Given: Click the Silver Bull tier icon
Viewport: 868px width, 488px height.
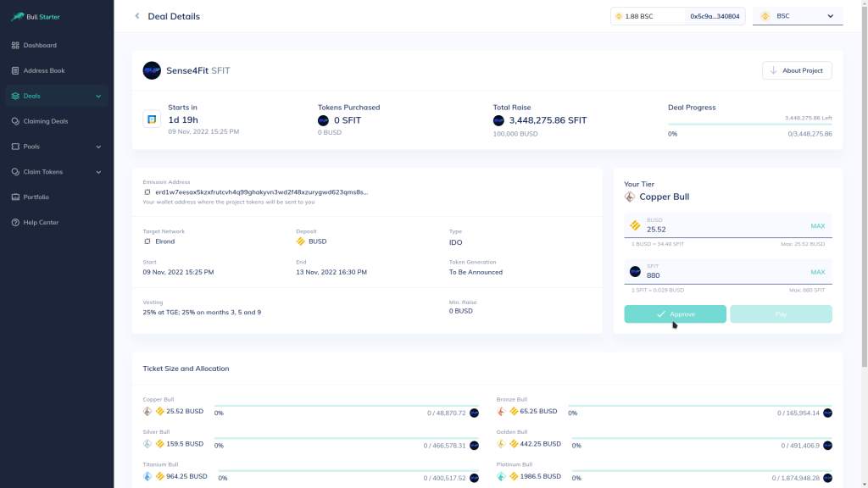Looking at the screenshot, I should point(147,444).
